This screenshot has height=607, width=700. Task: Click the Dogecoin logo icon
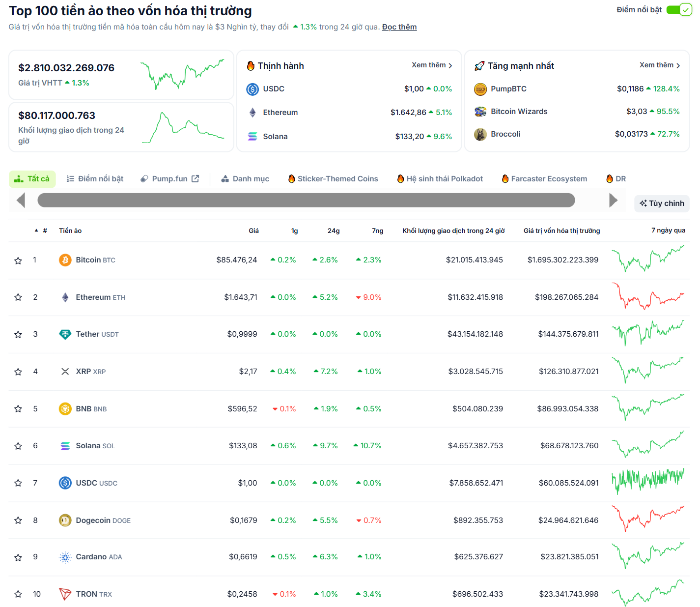[65, 520]
